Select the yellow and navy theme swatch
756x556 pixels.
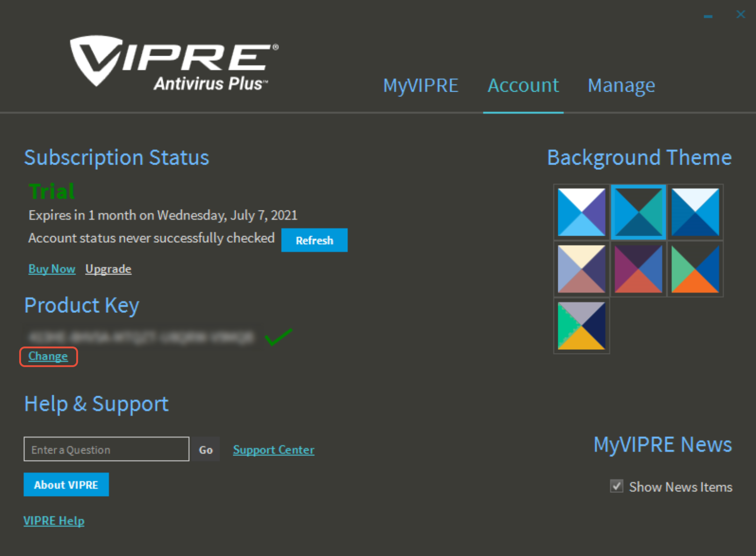coord(581,325)
